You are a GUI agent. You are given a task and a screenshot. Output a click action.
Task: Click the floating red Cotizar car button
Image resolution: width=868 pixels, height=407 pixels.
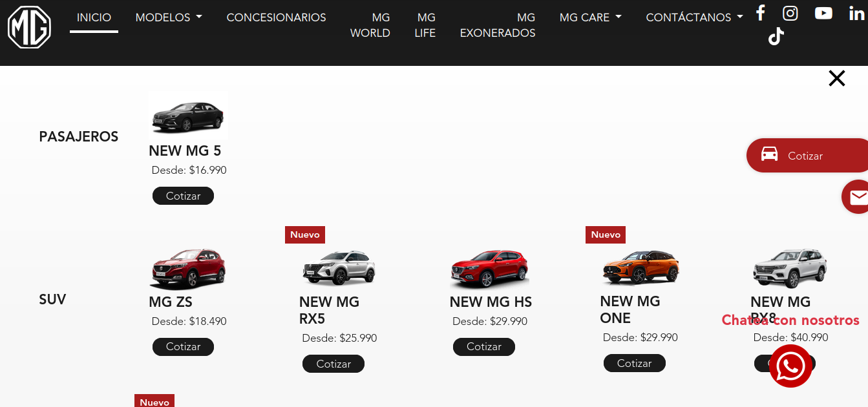pyautogui.click(x=807, y=155)
